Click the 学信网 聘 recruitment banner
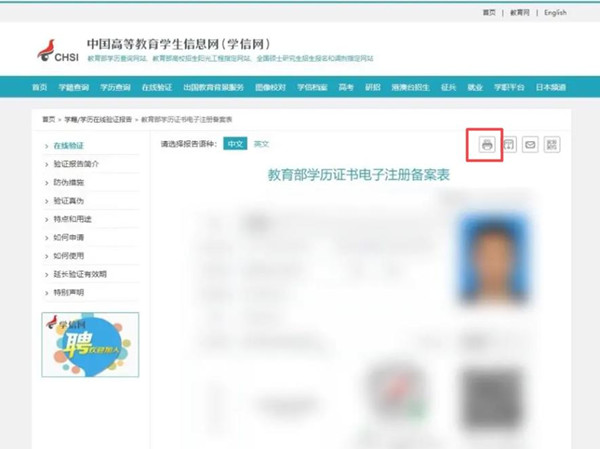The image size is (600, 449). [x=90, y=344]
